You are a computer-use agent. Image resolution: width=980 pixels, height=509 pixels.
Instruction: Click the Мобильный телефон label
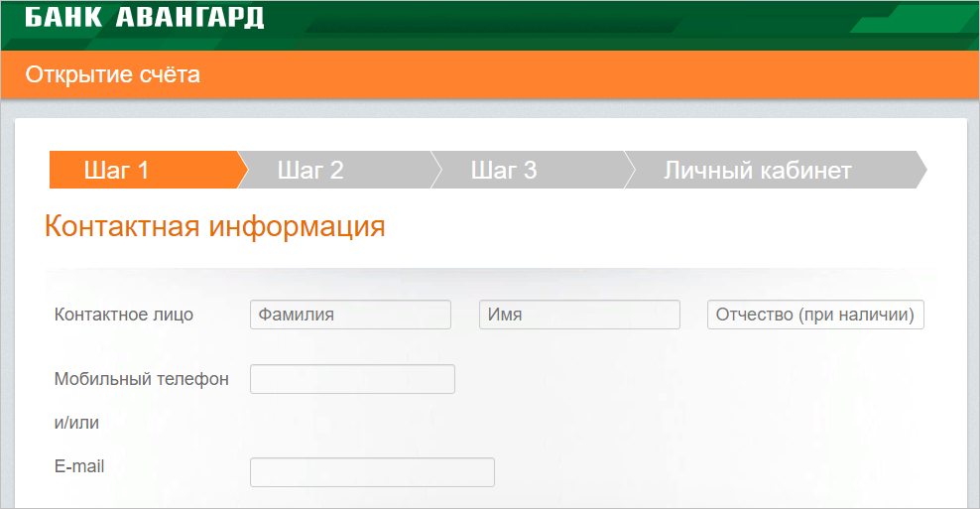(141, 379)
